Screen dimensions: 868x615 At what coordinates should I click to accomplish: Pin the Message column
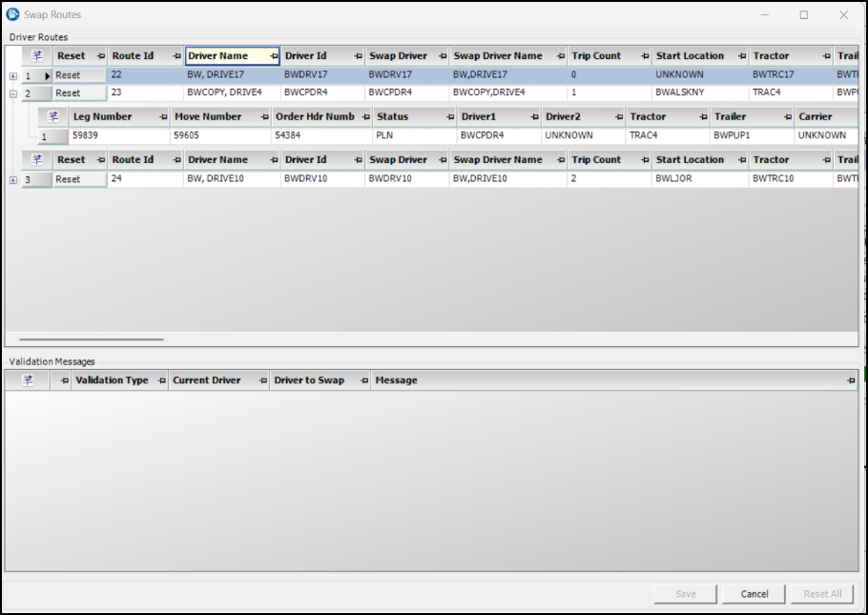tap(851, 380)
